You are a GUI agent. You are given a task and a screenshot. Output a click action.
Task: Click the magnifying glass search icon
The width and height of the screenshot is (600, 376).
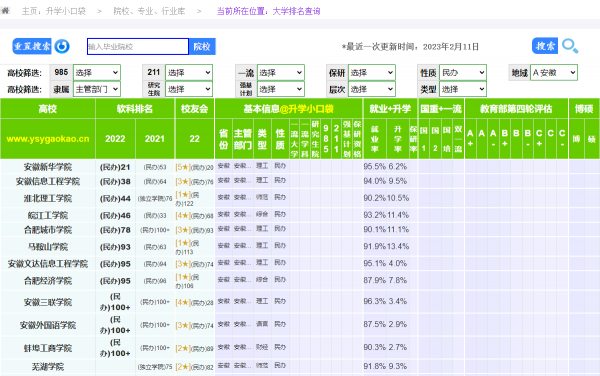click(570, 46)
